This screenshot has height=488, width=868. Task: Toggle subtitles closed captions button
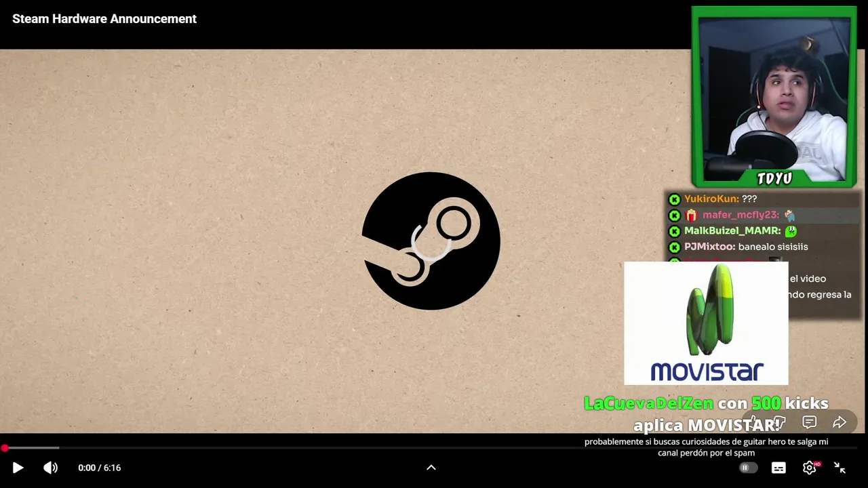click(778, 468)
